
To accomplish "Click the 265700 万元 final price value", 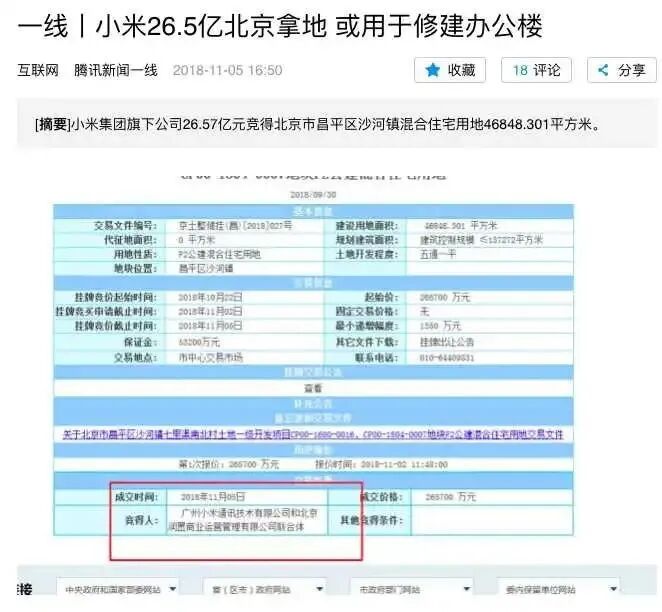I will [450, 497].
